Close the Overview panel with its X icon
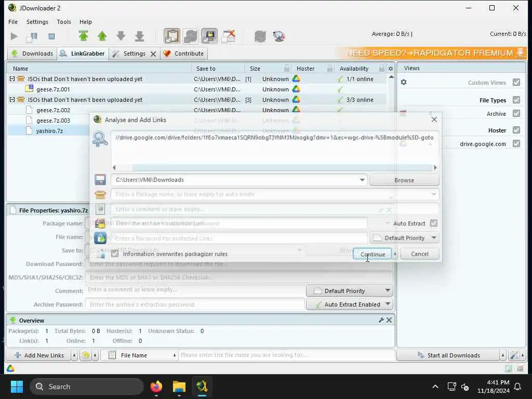Screen dimensions: 532x399 tap(389, 320)
